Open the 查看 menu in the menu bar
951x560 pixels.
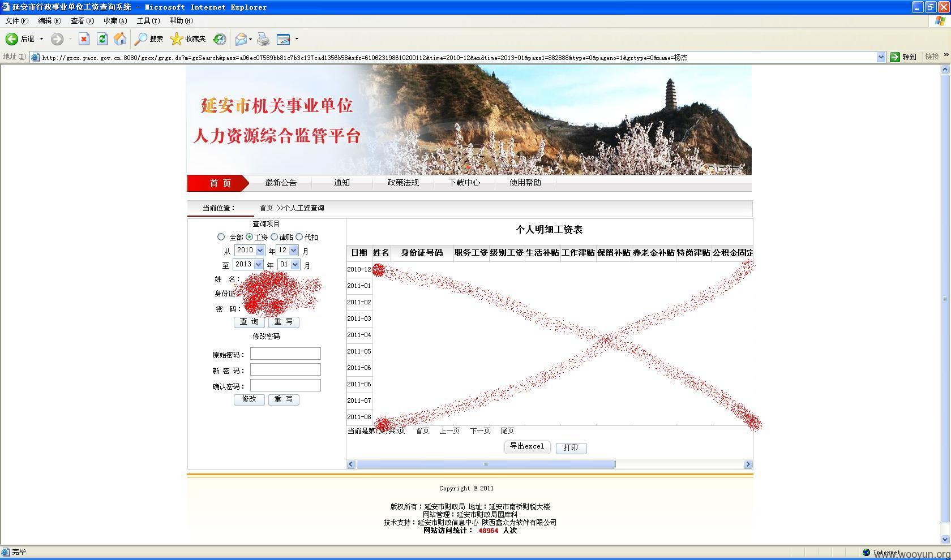pos(81,20)
